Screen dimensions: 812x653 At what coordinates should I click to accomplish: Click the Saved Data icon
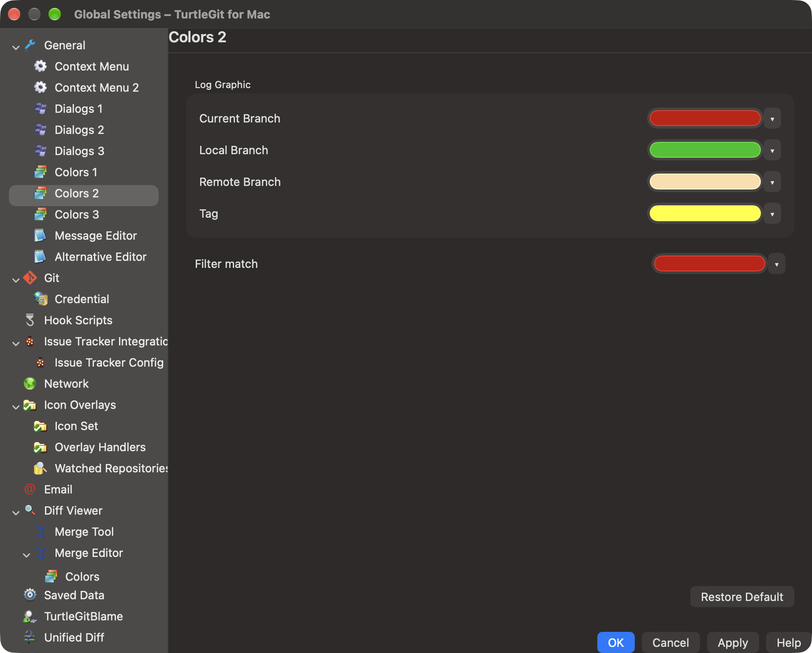(30, 595)
